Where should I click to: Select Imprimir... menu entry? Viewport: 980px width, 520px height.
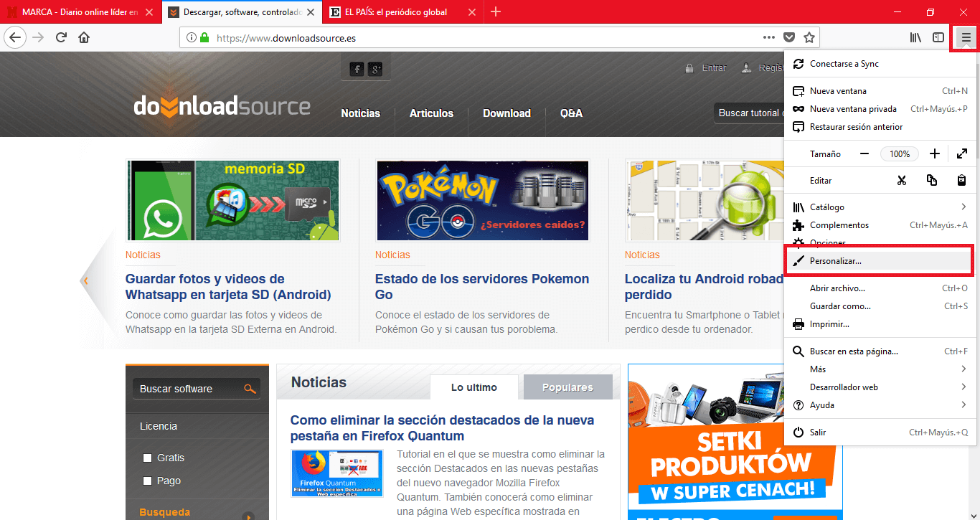click(x=880, y=324)
